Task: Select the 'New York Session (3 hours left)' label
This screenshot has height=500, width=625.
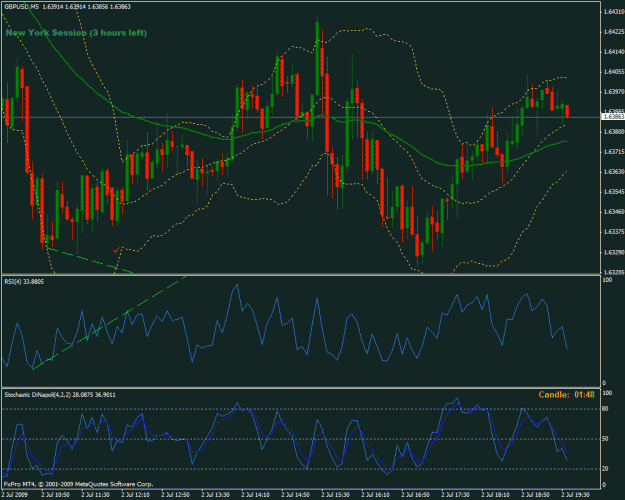Action: click(x=76, y=33)
